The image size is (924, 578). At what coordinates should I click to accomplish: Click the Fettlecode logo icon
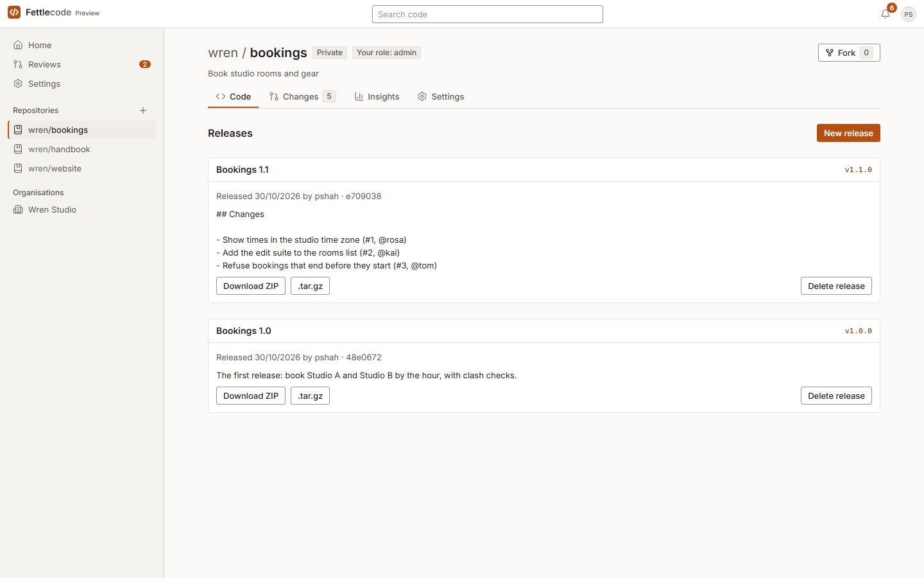tap(14, 13)
